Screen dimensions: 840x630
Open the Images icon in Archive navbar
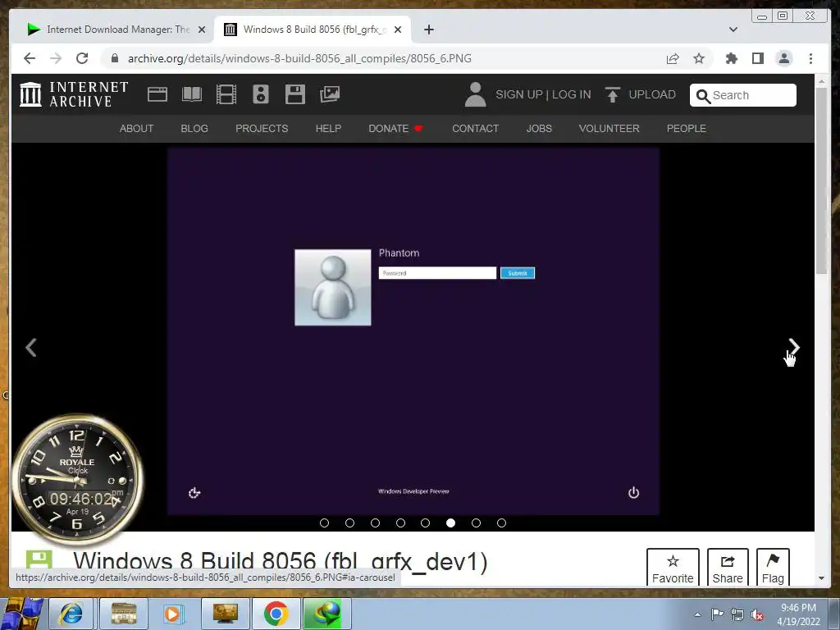[x=330, y=95]
